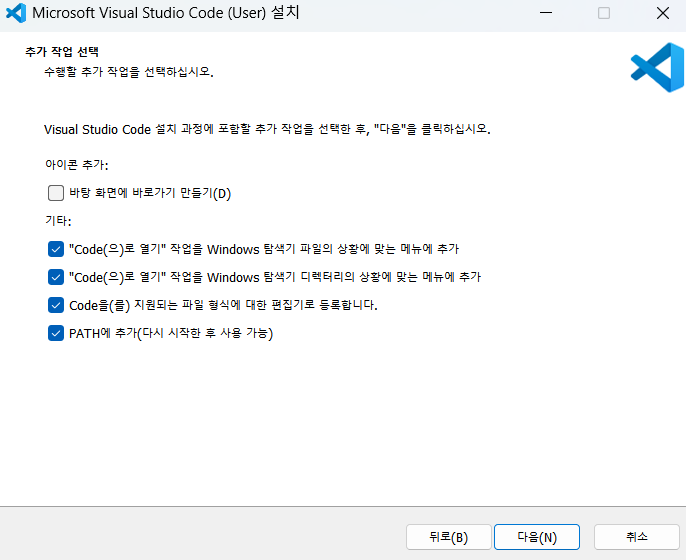
Task: Uncheck the Explorer directory context menu option (디렉터리)
Action: [x=56, y=277]
